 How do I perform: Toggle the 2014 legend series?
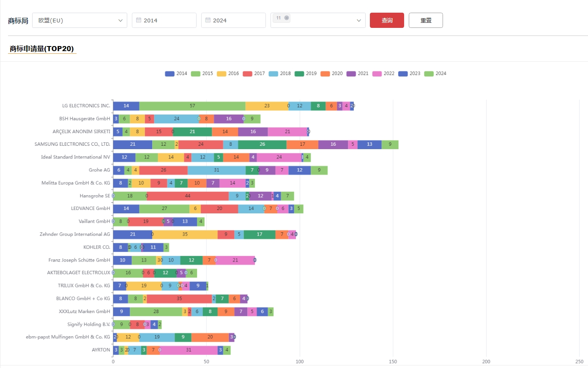(x=176, y=74)
